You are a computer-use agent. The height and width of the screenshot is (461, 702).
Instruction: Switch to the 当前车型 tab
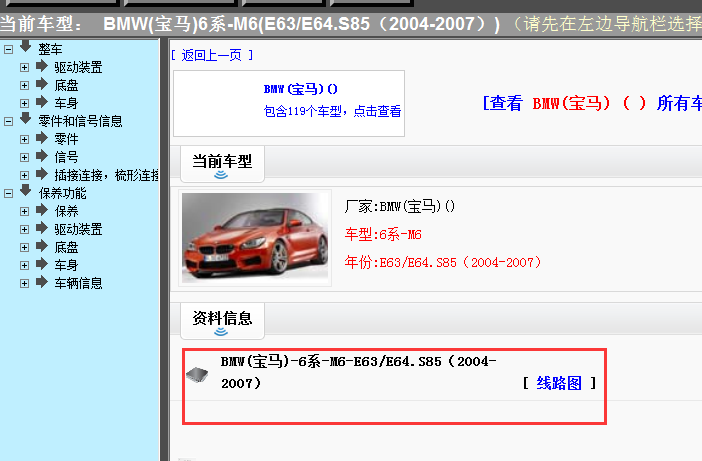click(x=223, y=163)
